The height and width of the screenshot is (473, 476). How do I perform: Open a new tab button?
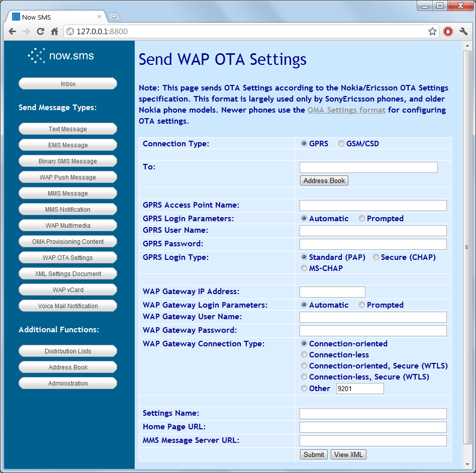(x=114, y=17)
